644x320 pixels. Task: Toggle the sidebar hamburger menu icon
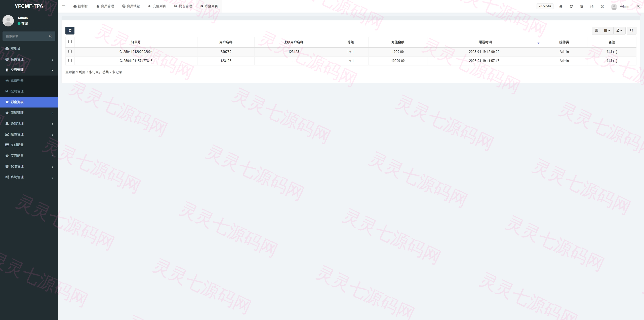(64, 6)
